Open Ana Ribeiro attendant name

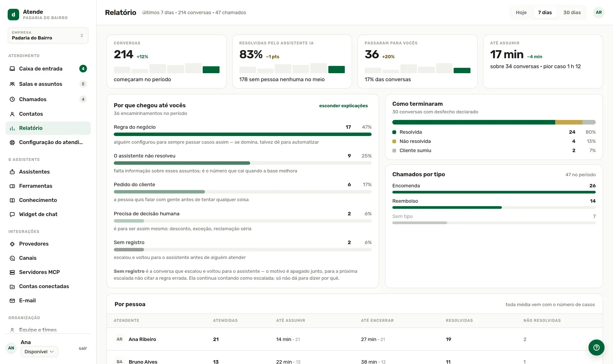click(142, 339)
